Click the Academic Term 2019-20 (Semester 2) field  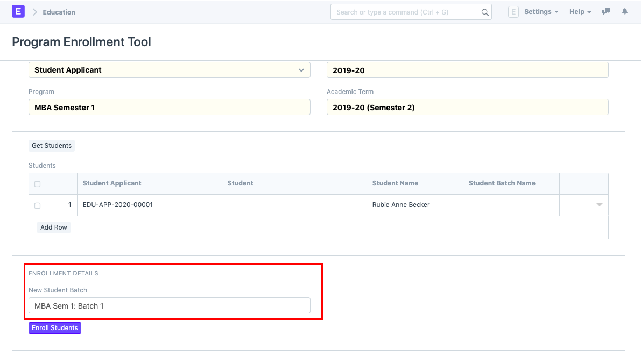click(467, 107)
